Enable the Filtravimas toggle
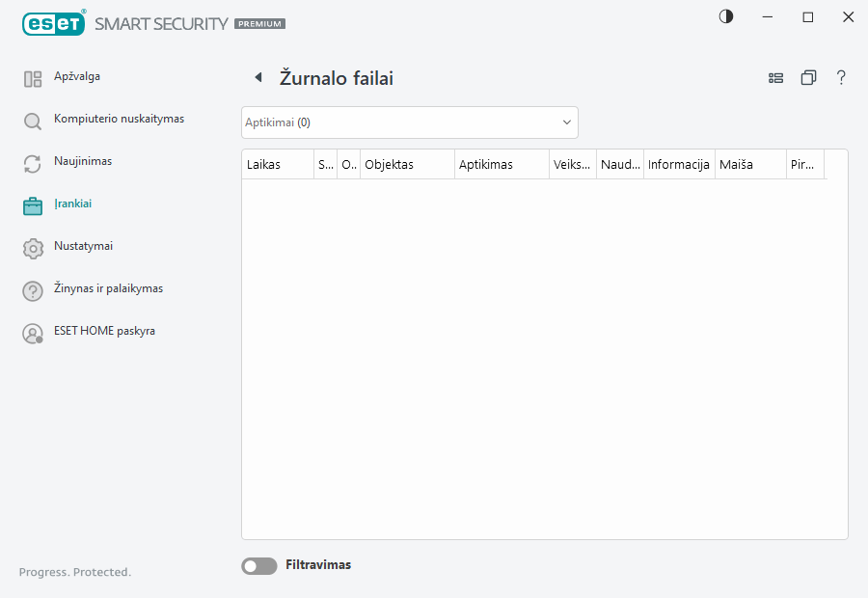This screenshot has width=868, height=598. coord(258,565)
